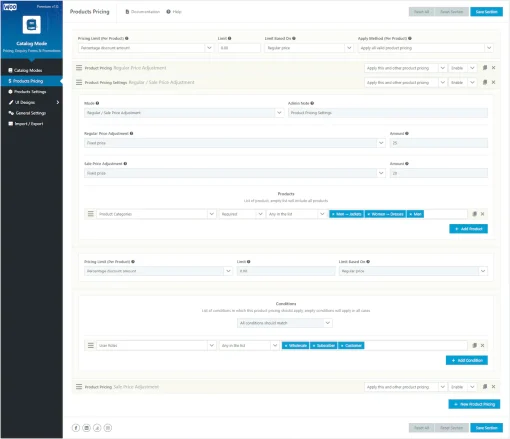Remove the Regular Price Adjustment pricing row
The width and height of the screenshot is (510, 439).
click(494, 68)
